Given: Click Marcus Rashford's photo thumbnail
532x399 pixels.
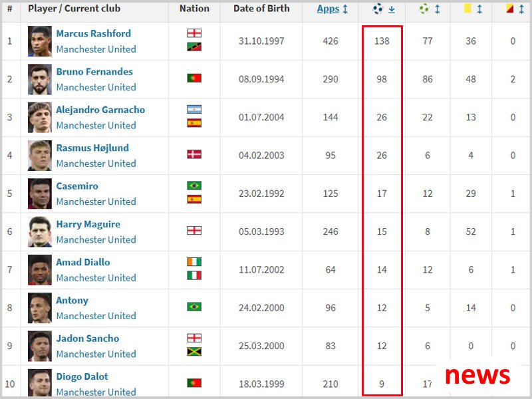Looking at the screenshot, I should pyautogui.click(x=40, y=41).
